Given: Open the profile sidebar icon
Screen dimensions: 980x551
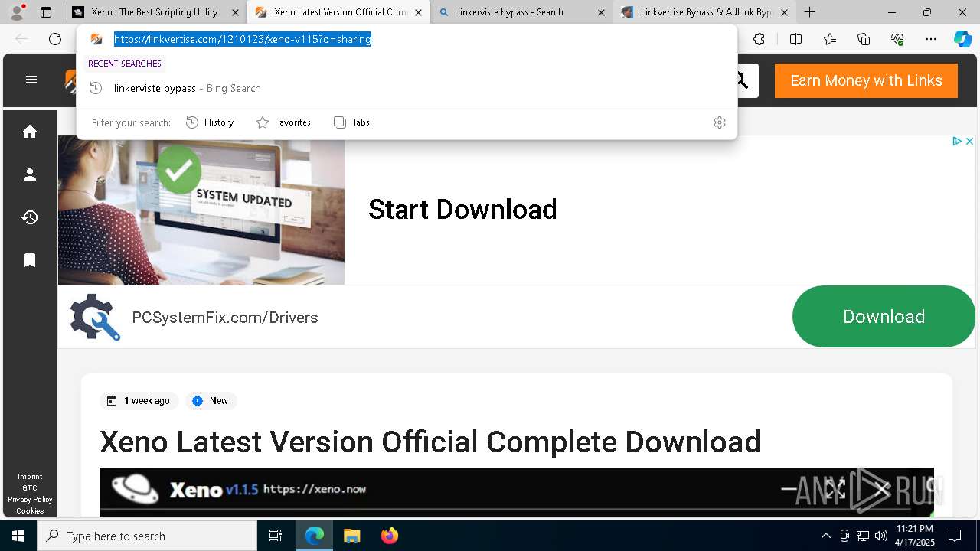Looking at the screenshot, I should 30,174.
